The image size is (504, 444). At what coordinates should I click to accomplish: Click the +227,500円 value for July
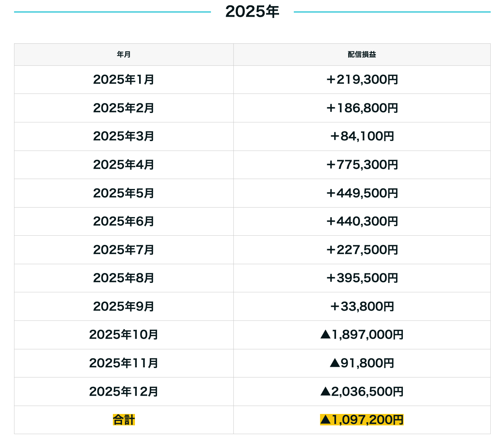[362, 250]
